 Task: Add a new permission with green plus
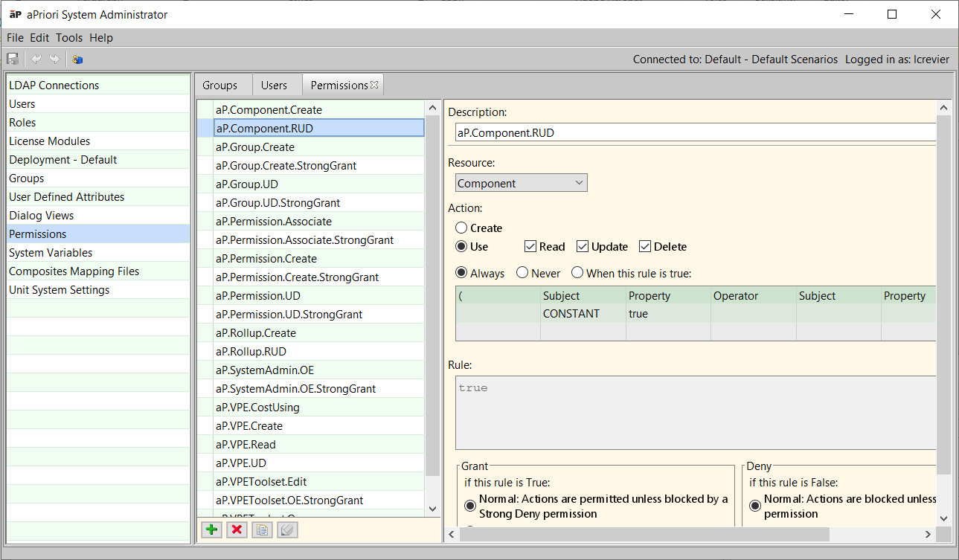[x=212, y=530]
